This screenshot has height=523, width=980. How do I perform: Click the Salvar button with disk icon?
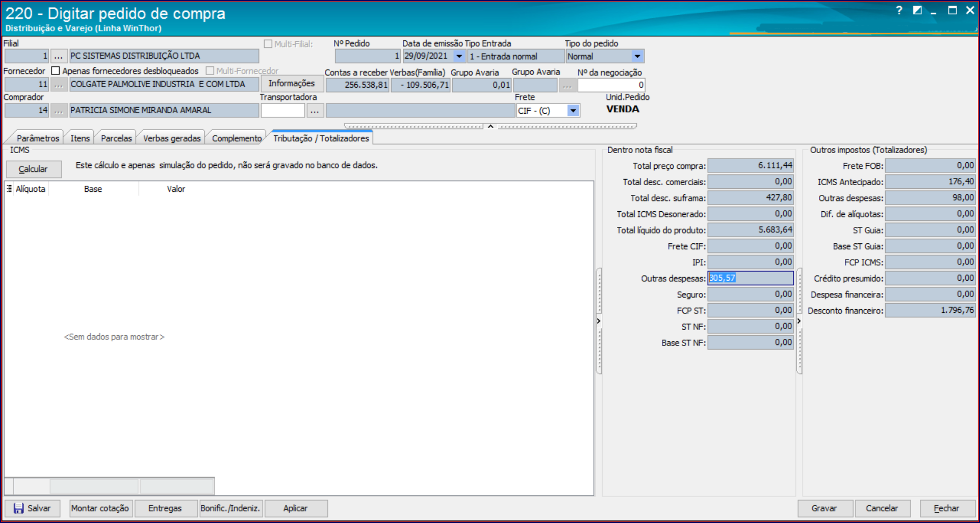coord(32,508)
